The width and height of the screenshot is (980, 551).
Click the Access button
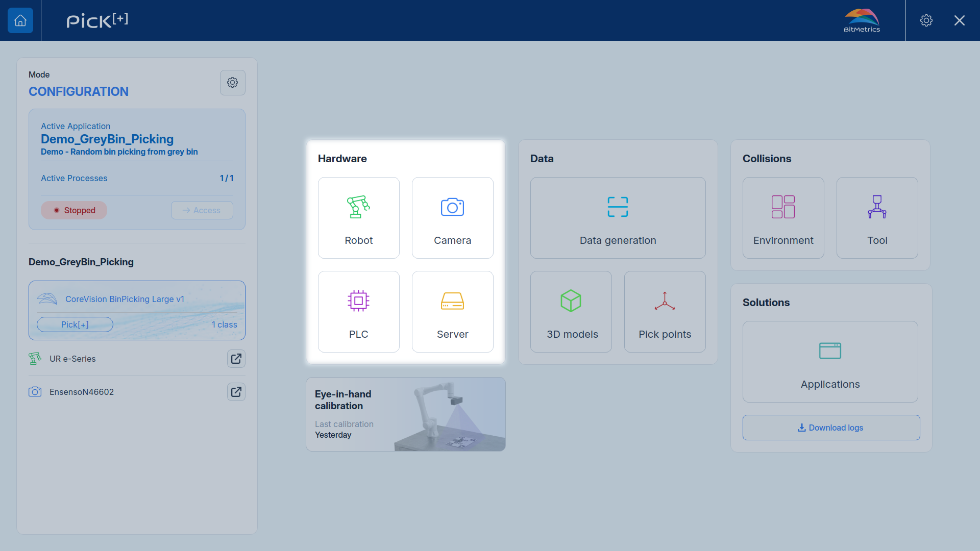coord(202,210)
